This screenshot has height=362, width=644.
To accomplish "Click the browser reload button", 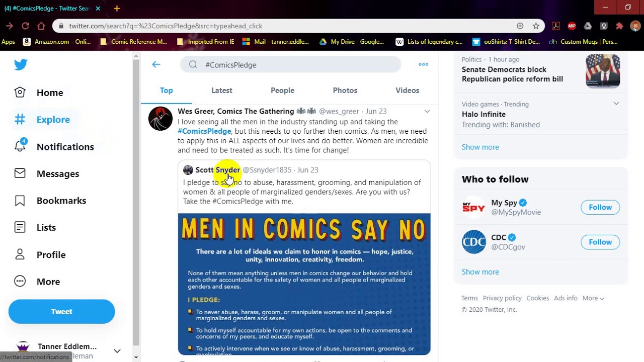I will 25,26.
